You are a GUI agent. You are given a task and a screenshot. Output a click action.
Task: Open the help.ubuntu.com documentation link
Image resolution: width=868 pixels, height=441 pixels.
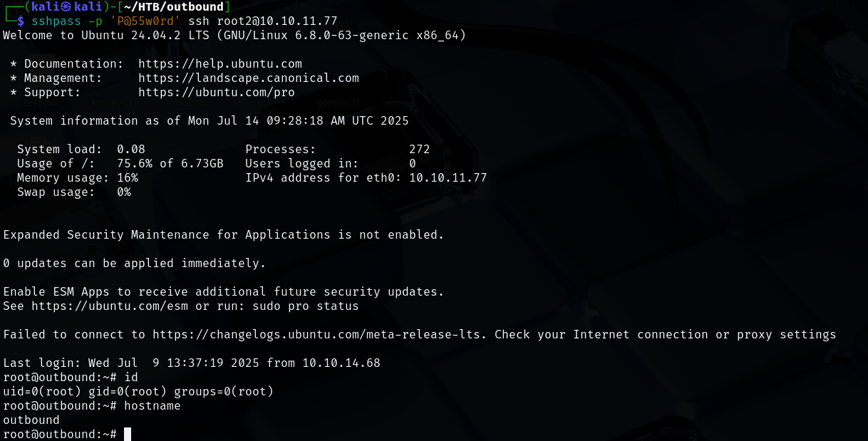point(220,64)
